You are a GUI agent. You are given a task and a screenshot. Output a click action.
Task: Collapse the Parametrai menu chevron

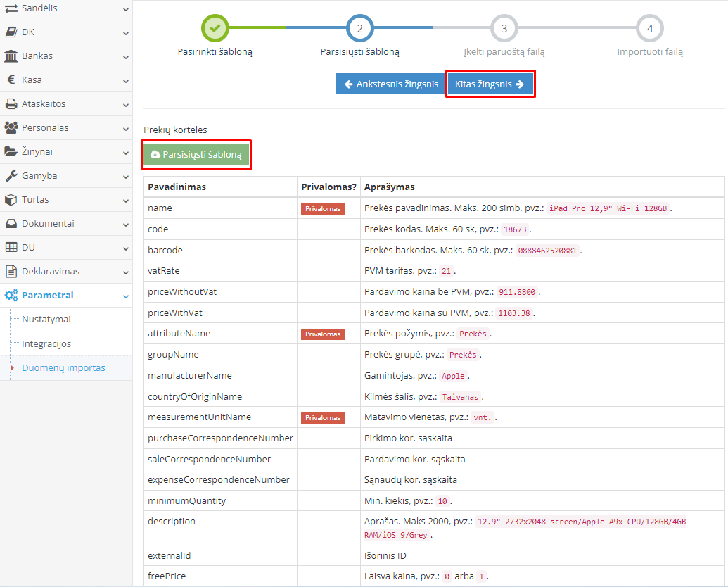pos(125,296)
